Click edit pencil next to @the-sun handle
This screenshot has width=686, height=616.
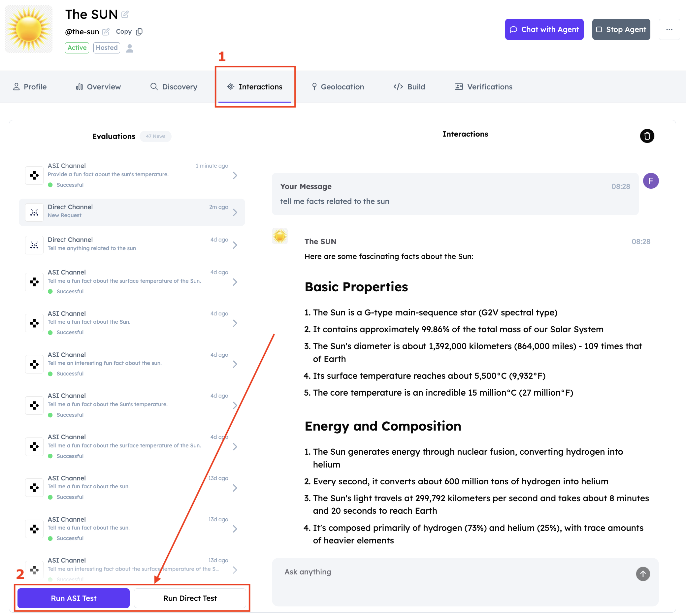(x=106, y=32)
